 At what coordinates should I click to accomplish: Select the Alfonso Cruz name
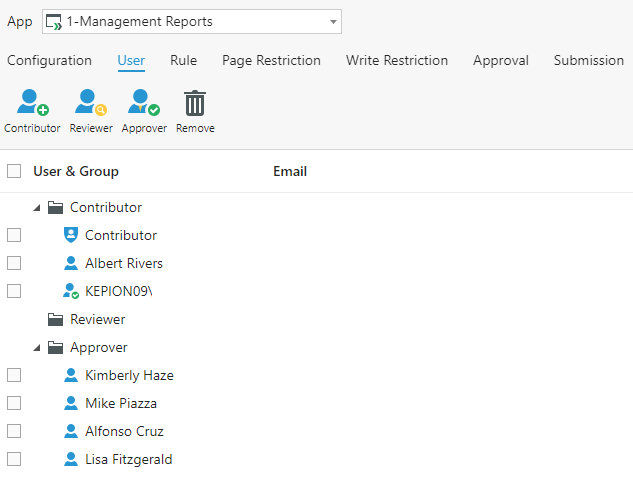124,431
